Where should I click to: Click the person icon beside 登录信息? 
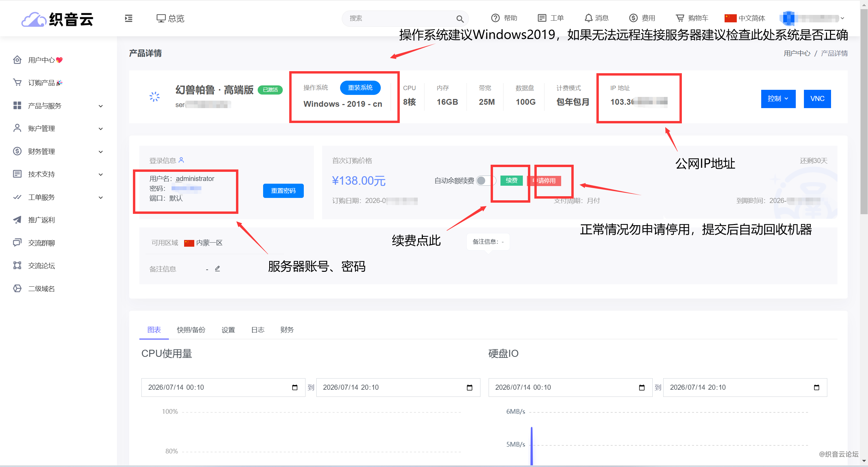pyautogui.click(x=181, y=160)
